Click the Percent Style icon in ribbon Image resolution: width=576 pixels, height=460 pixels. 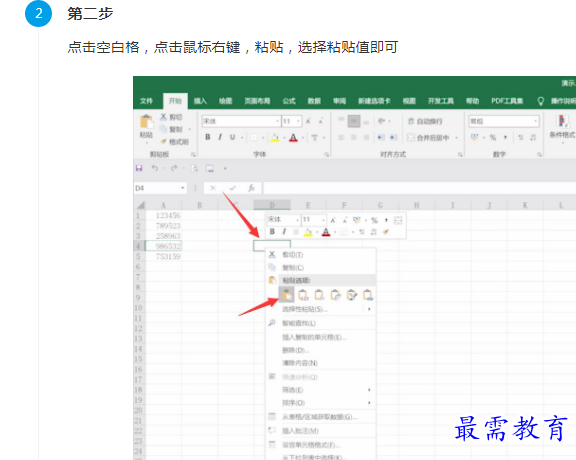coord(493,137)
